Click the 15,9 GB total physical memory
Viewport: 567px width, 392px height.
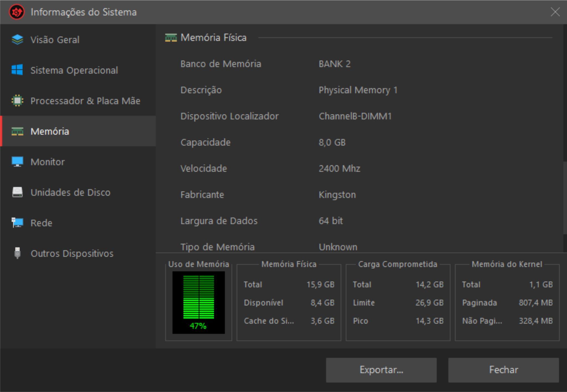tap(321, 285)
